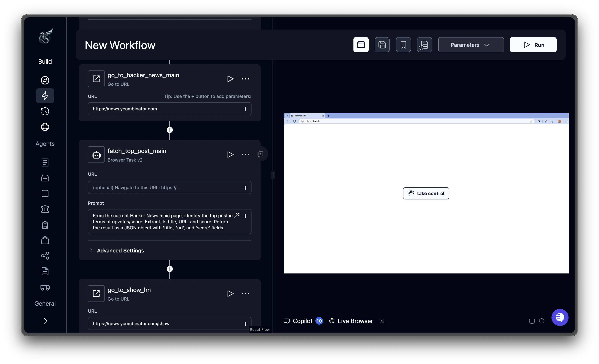This screenshot has width=599, height=364.
Task: Open the version history icon near Parameters
Action: [x=424, y=45]
